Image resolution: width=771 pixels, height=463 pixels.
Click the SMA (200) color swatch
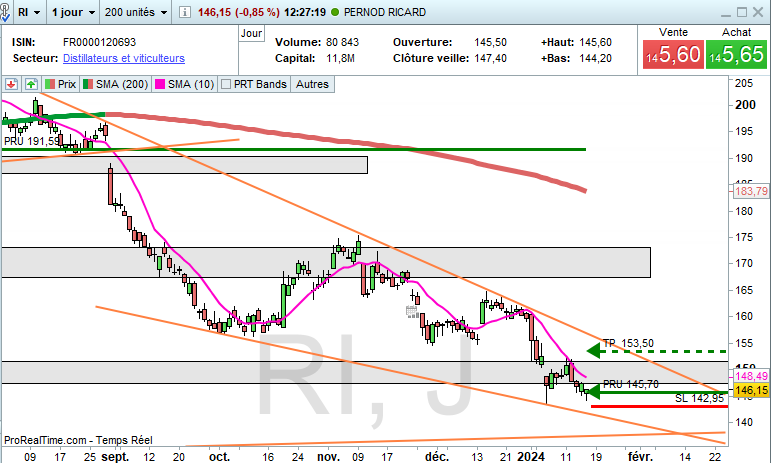[x=88, y=84]
